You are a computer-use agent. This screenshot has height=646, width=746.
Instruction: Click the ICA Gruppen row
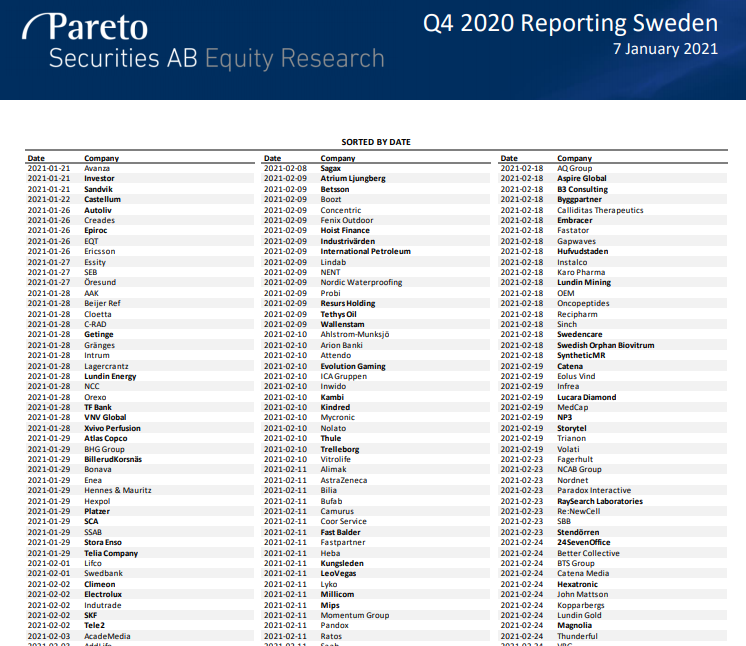376,376
